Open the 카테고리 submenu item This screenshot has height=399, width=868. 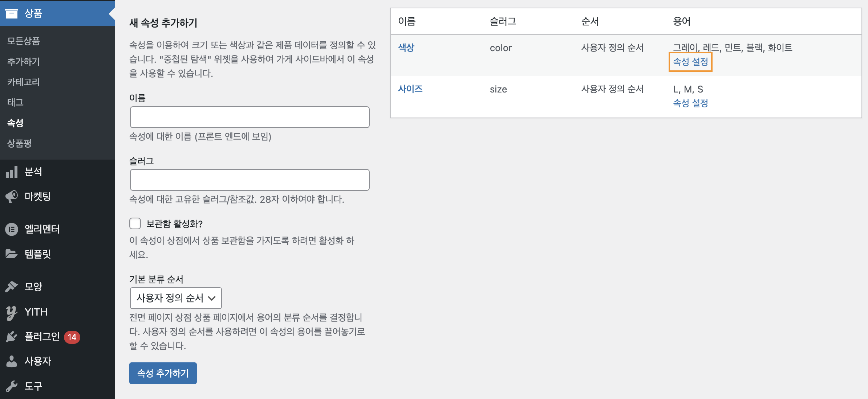pyautogui.click(x=24, y=82)
